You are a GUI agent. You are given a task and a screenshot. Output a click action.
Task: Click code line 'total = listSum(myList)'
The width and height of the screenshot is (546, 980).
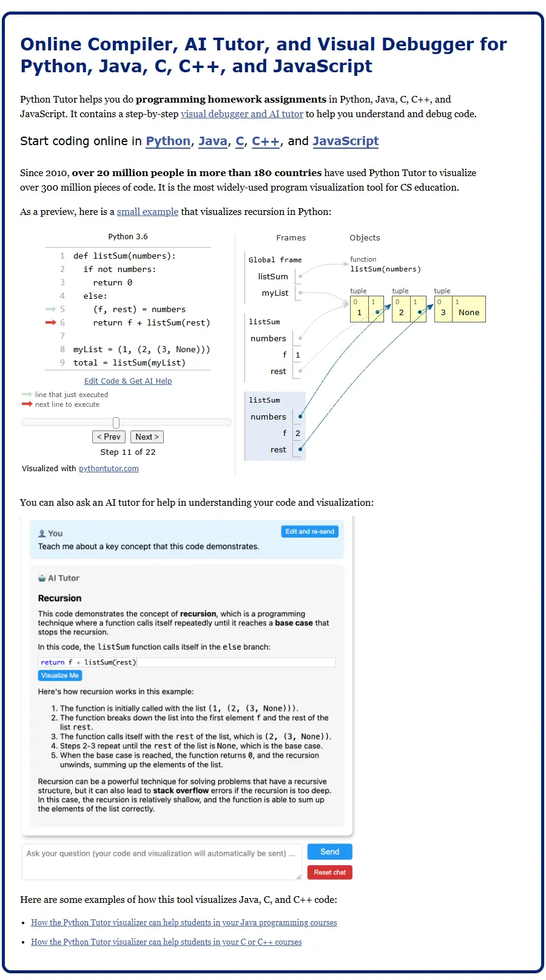click(129, 363)
